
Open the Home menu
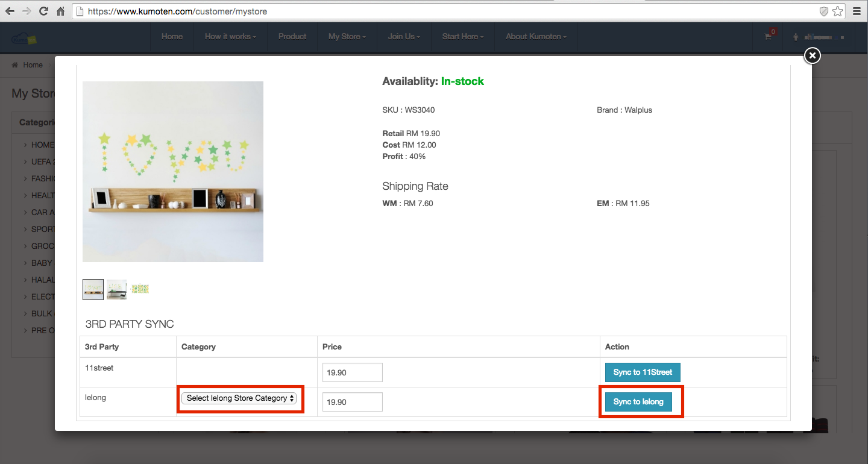(172, 36)
